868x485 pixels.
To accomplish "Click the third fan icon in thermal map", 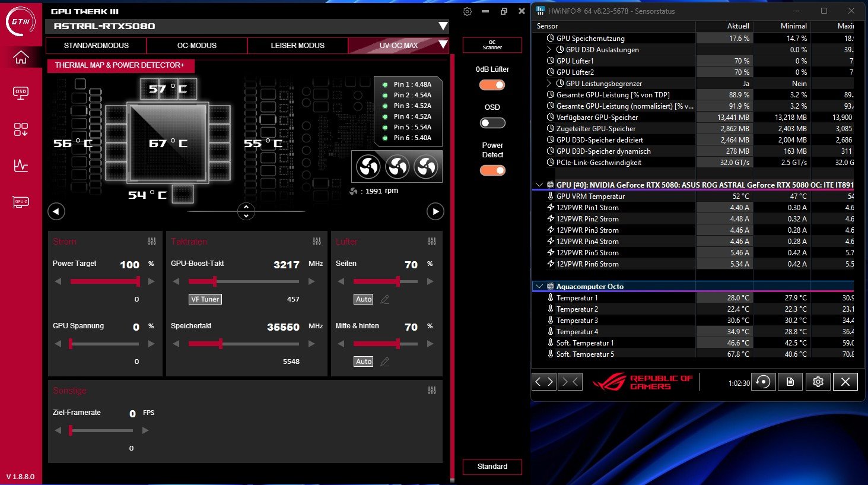I will pyautogui.click(x=426, y=167).
